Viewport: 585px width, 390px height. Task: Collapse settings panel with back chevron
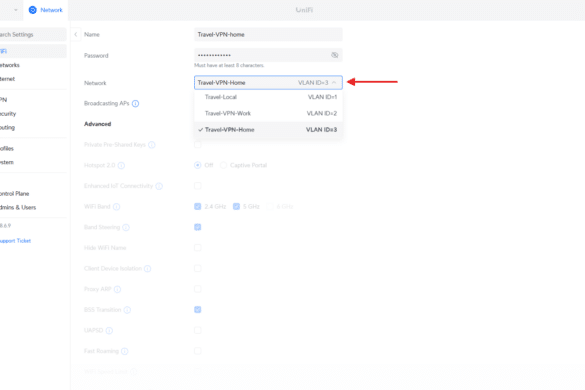pos(76,34)
